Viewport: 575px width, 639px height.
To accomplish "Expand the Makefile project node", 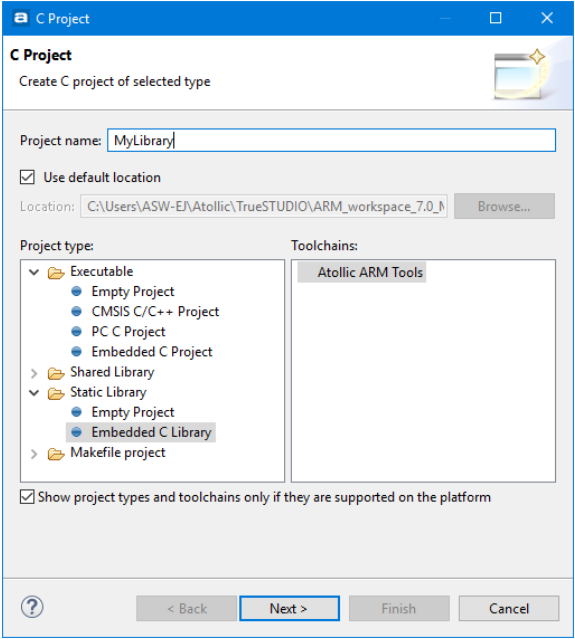I will (x=34, y=454).
